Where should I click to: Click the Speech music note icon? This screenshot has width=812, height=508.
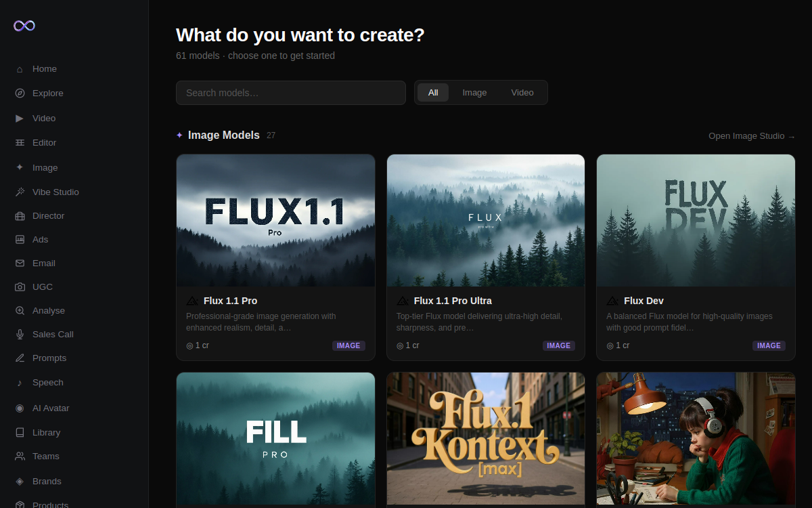click(20, 383)
